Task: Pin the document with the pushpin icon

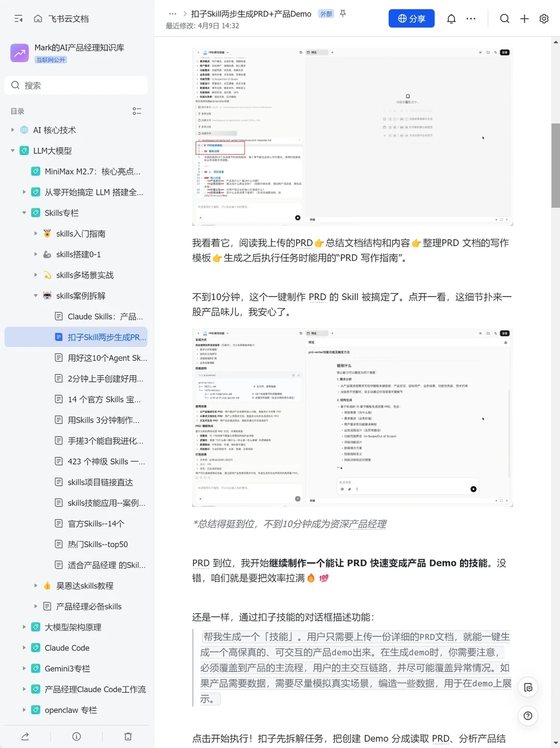Action: [x=343, y=14]
